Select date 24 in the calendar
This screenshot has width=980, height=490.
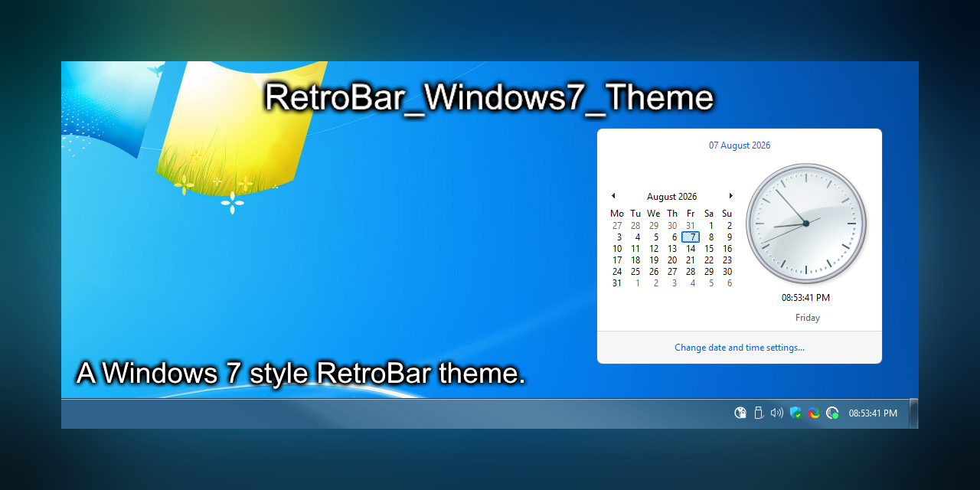(617, 272)
